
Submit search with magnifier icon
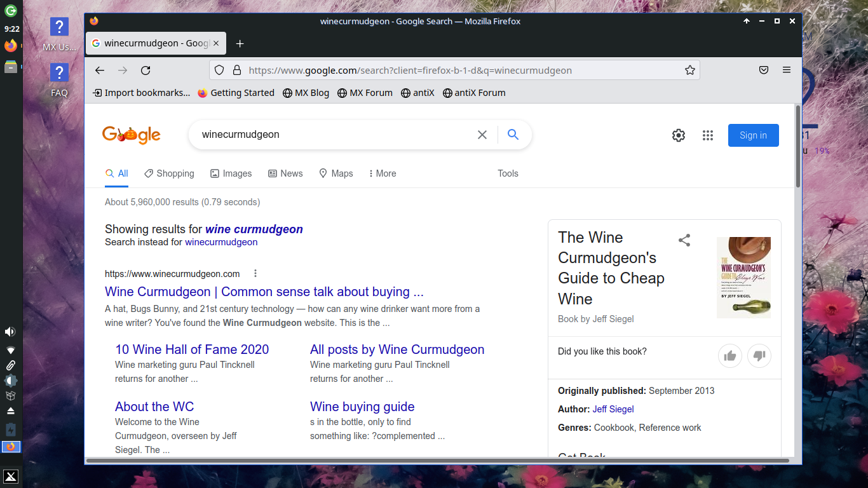[x=513, y=135]
